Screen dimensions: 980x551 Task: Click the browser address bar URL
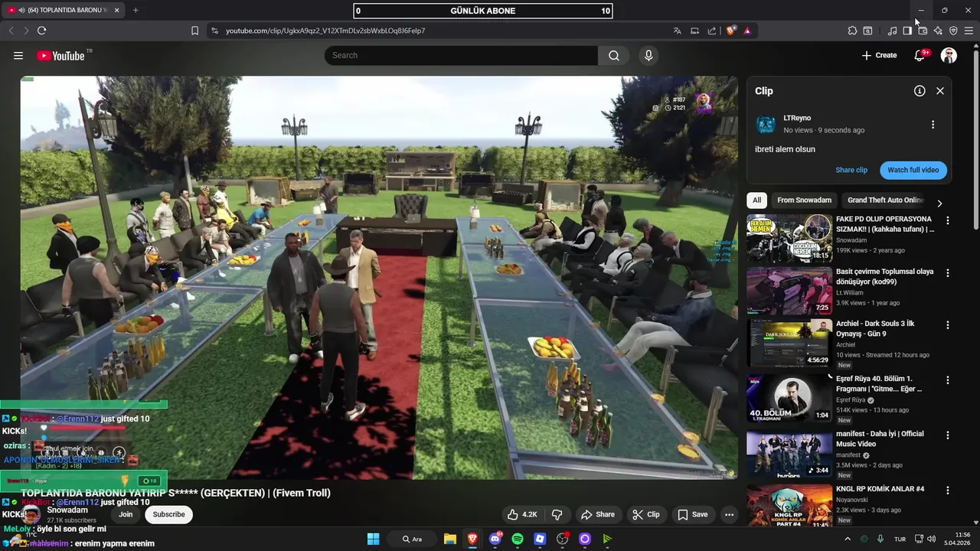(325, 31)
